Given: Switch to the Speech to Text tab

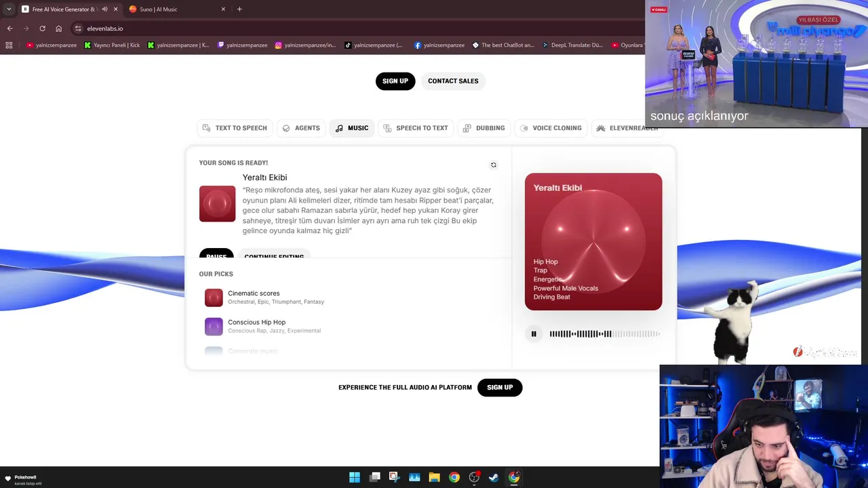Looking at the screenshot, I should (x=416, y=128).
